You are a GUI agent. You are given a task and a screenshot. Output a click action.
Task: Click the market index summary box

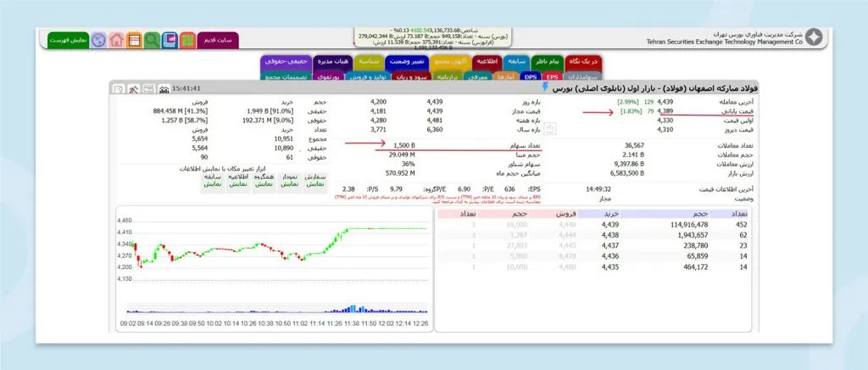433,38
